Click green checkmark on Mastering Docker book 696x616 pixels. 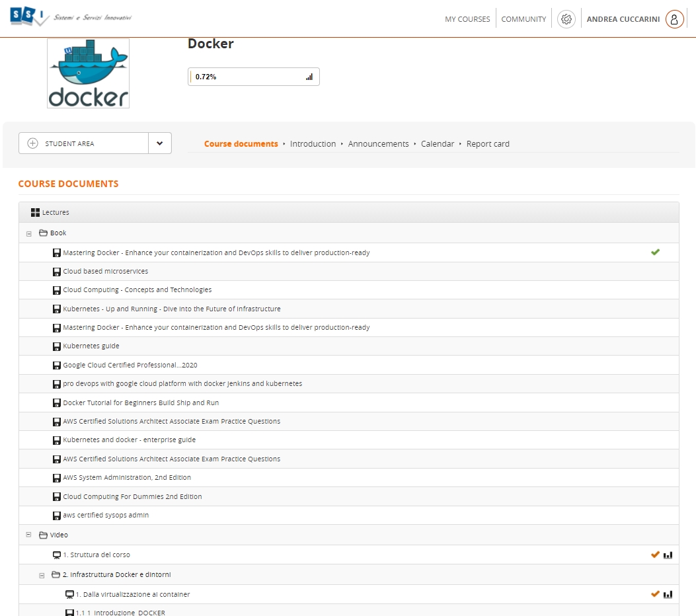pyautogui.click(x=655, y=252)
